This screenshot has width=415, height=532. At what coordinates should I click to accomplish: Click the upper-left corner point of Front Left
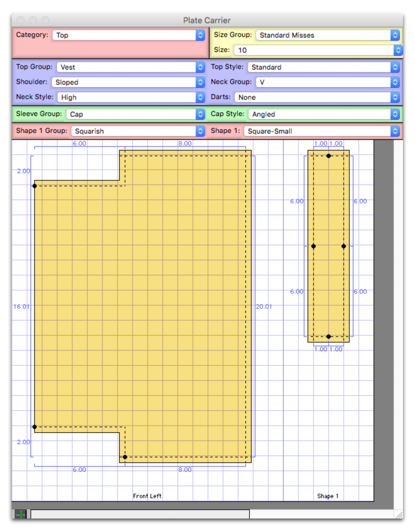point(35,185)
